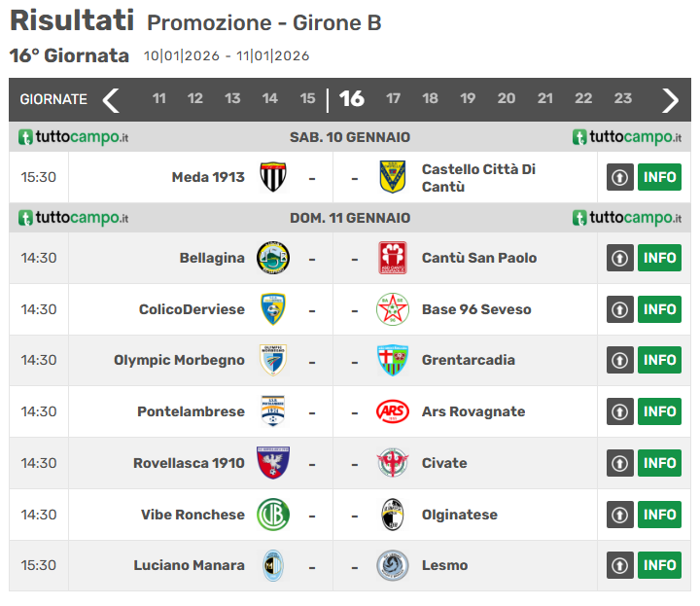Select giornata 15 tab
This screenshot has width=700, height=606.
307,99
